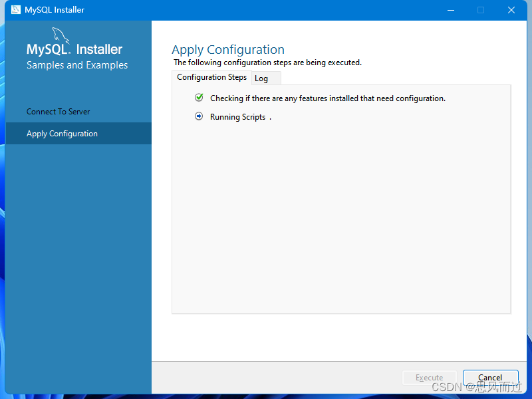
Task: Click the MySQL dolphin logo in sidebar
Action: (61, 35)
